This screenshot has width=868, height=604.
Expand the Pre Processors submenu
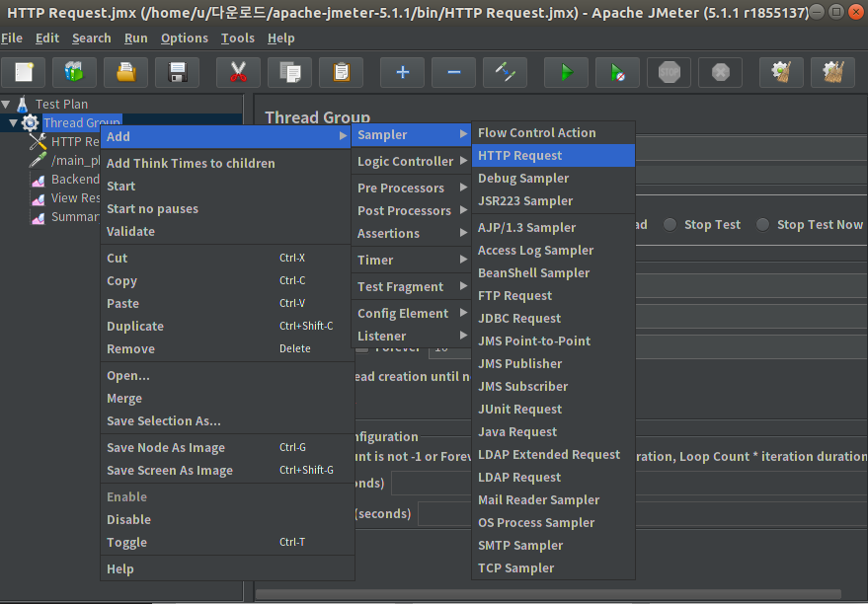coord(412,189)
